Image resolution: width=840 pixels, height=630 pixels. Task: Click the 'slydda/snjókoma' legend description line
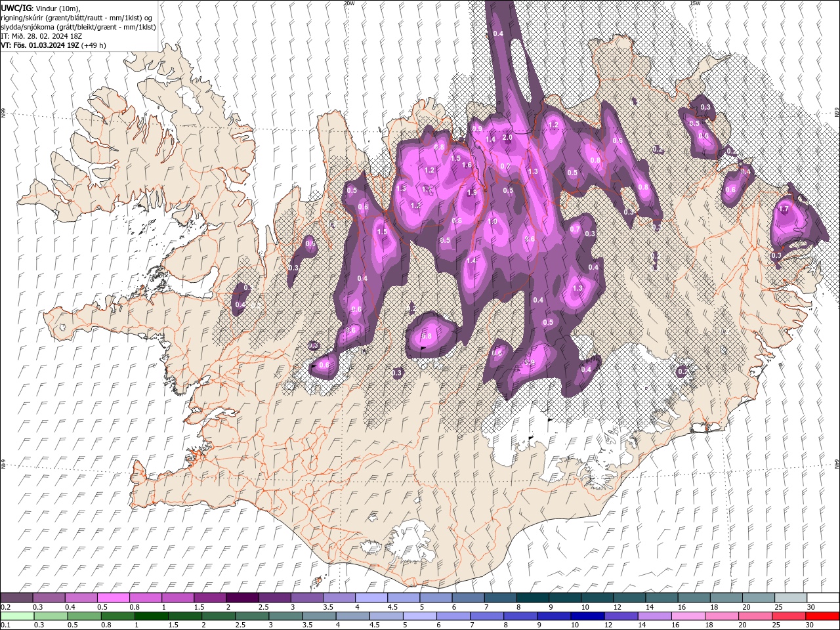[x=78, y=27]
